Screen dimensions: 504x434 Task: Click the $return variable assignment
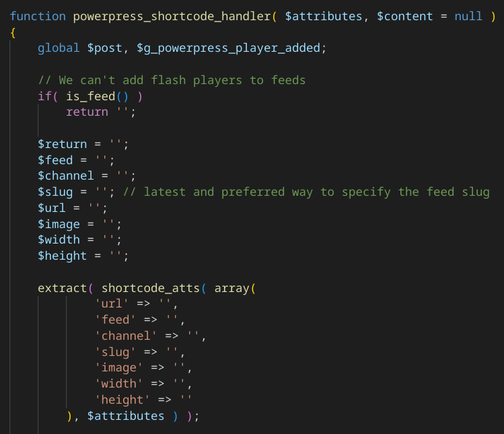62,144
